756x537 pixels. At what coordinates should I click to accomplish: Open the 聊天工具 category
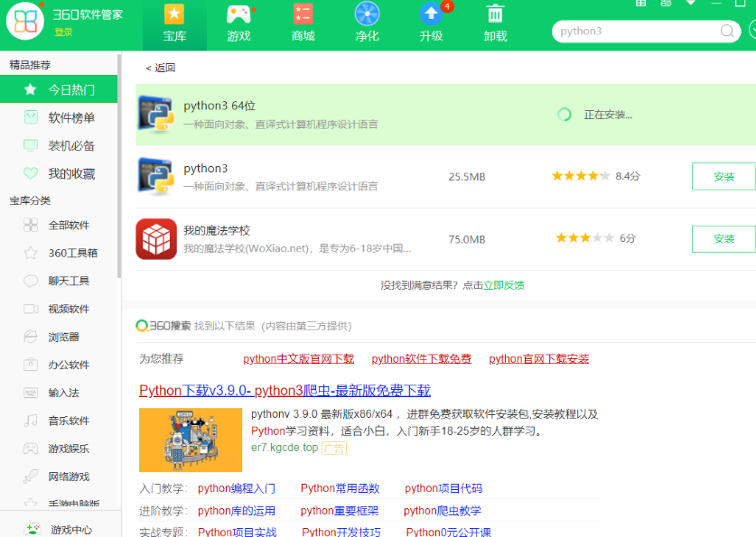click(x=59, y=281)
